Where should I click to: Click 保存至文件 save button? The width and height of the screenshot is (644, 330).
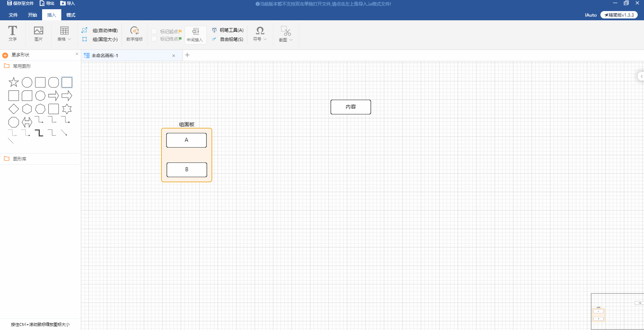[20, 3]
